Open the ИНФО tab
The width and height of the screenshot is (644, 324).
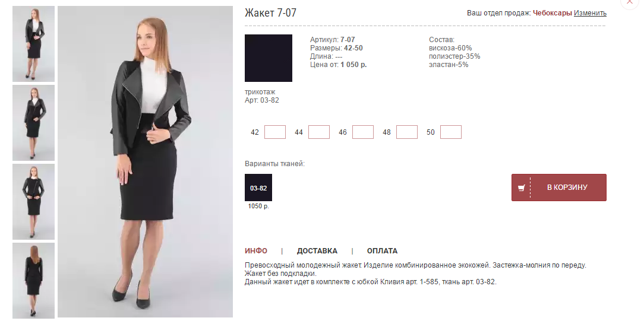[x=256, y=250]
